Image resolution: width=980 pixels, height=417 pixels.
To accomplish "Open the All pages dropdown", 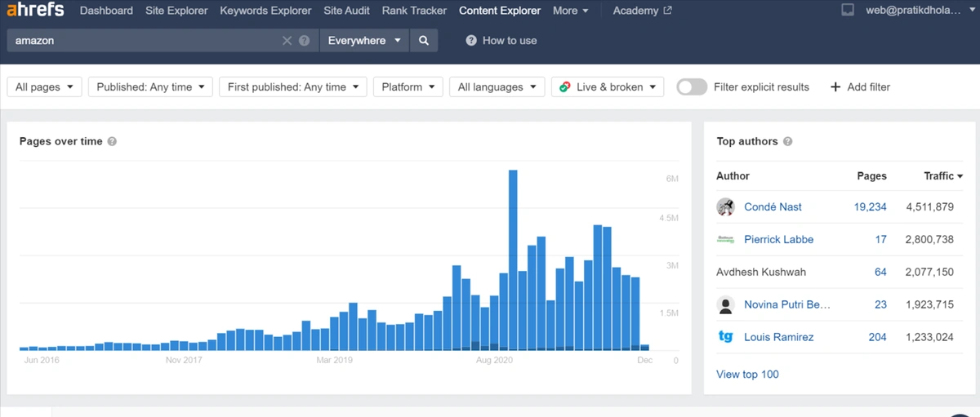I will coord(44,87).
